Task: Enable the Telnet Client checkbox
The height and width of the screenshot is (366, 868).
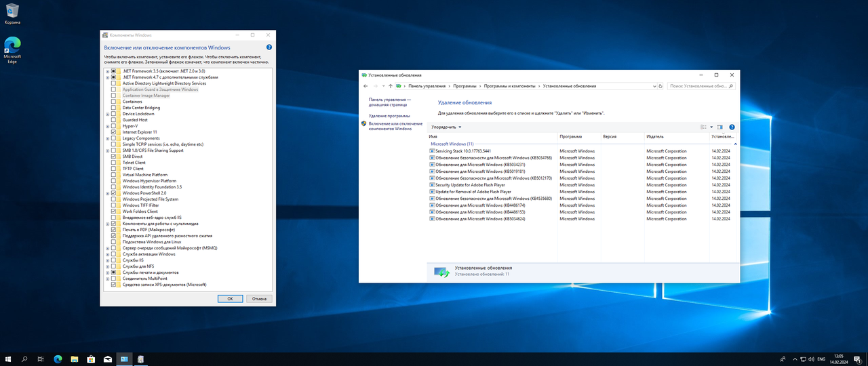Action: 113,163
